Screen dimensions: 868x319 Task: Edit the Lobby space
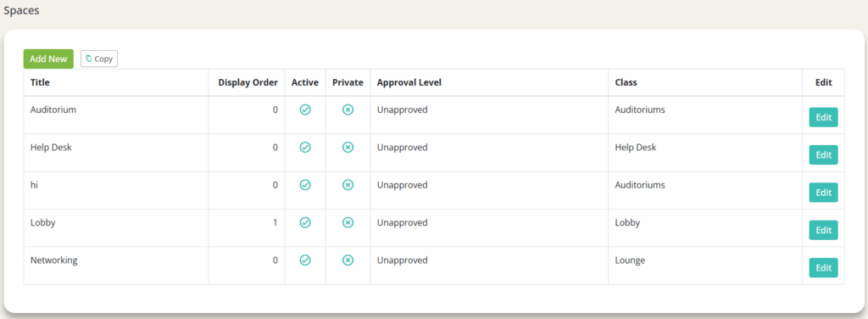pos(823,231)
